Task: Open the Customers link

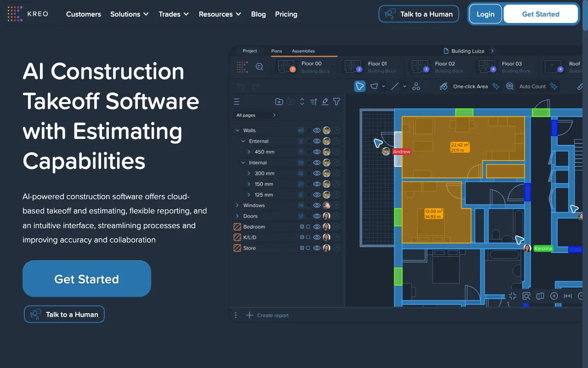Action: 84,14
